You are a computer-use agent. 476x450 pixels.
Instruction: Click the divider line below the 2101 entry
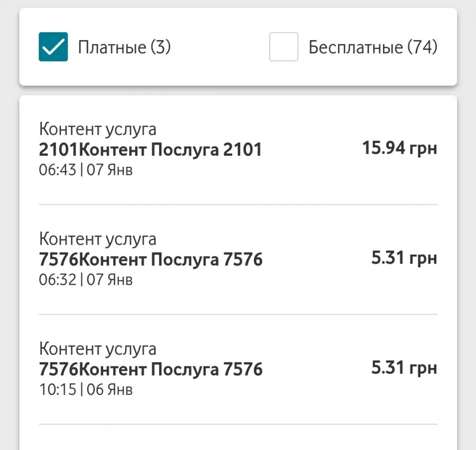click(238, 204)
